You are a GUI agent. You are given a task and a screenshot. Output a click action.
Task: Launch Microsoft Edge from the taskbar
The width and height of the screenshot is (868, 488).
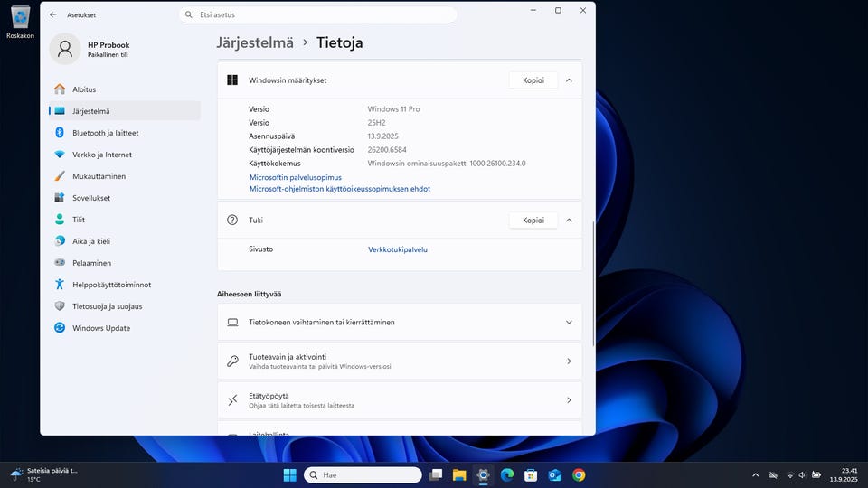pos(507,474)
